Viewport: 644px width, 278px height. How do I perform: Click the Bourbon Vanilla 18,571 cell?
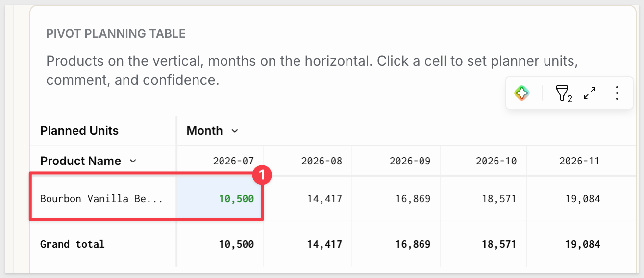click(x=483, y=199)
